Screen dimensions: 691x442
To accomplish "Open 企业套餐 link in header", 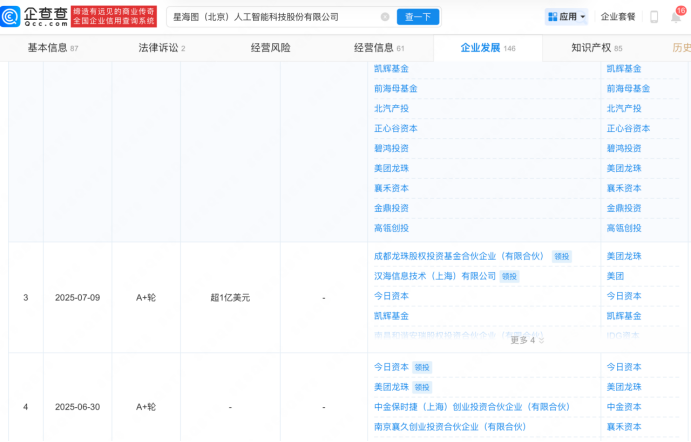I will [617, 17].
